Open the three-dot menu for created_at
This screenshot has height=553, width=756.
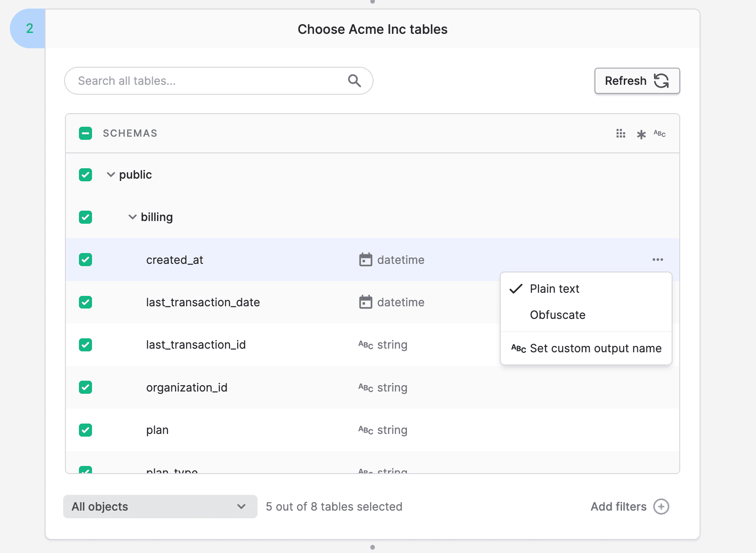coord(658,260)
